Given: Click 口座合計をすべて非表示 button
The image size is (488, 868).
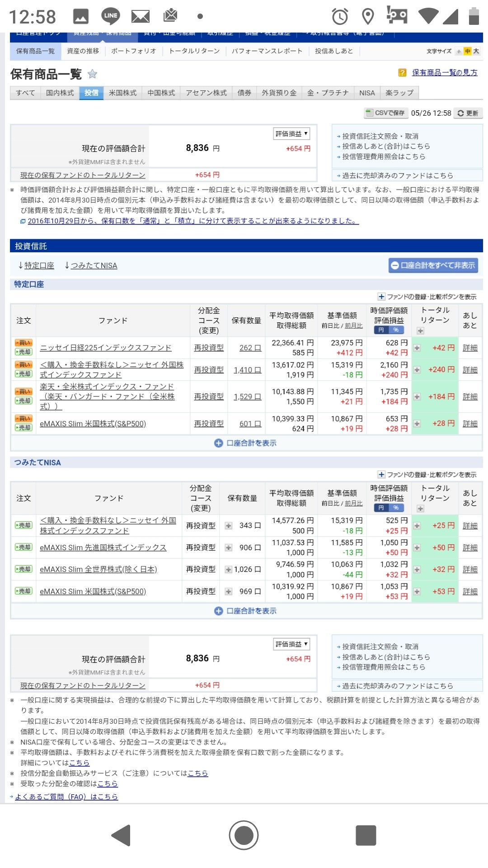Looking at the screenshot, I should pos(433,265).
